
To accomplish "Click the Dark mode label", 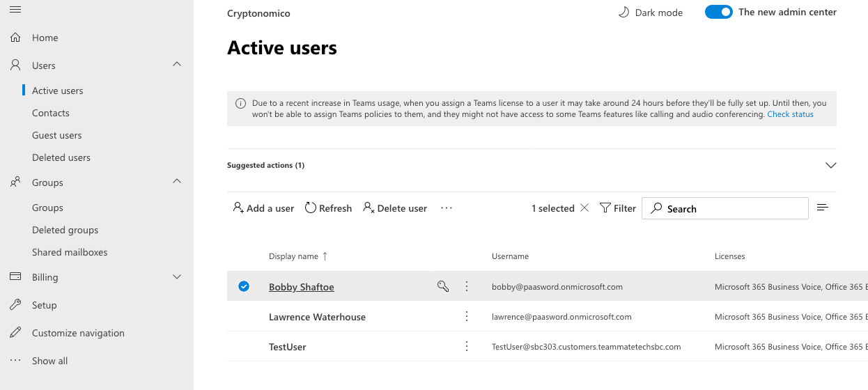I will [659, 13].
